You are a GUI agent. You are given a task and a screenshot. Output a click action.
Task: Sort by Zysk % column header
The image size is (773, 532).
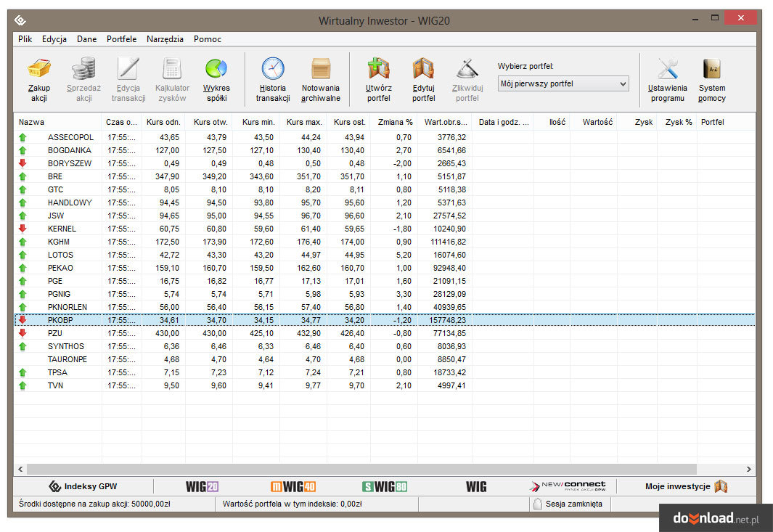click(677, 122)
